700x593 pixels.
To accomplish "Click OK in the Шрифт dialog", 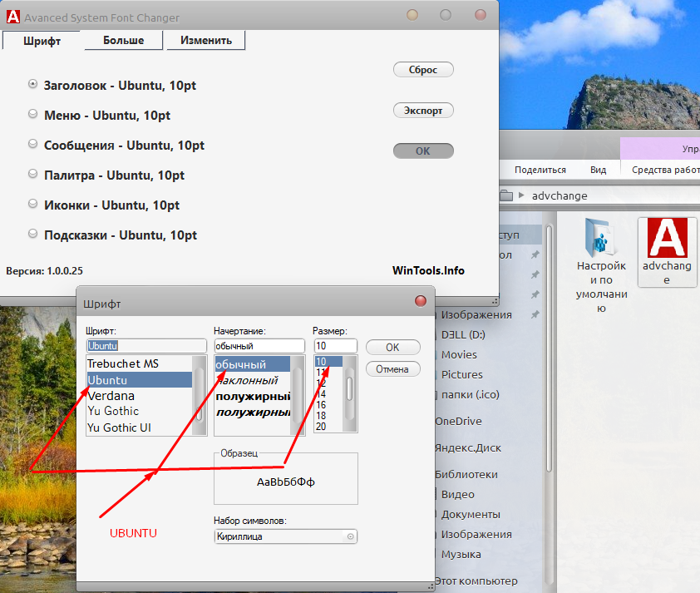I will click(393, 348).
